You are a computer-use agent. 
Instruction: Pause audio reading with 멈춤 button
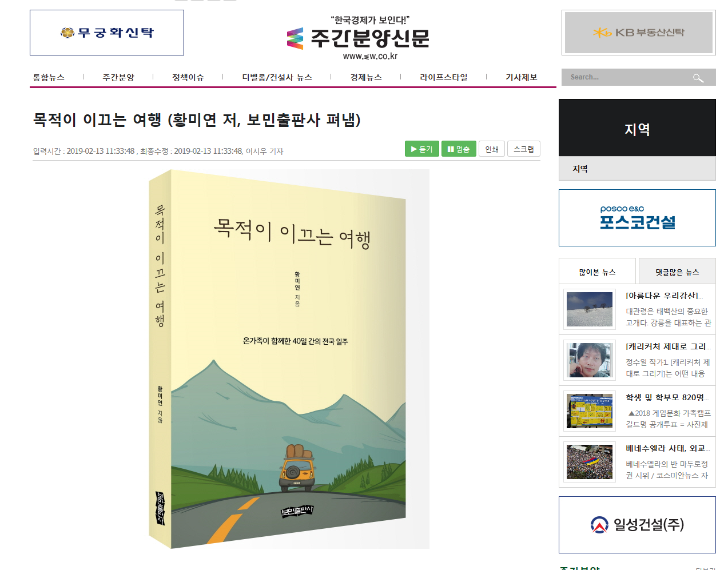pyautogui.click(x=459, y=149)
